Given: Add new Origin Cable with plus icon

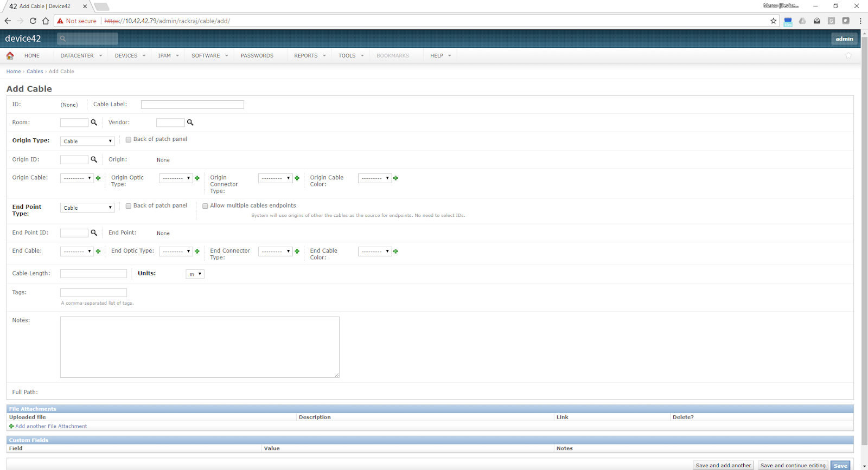Looking at the screenshot, I should pyautogui.click(x=98, y=178).
